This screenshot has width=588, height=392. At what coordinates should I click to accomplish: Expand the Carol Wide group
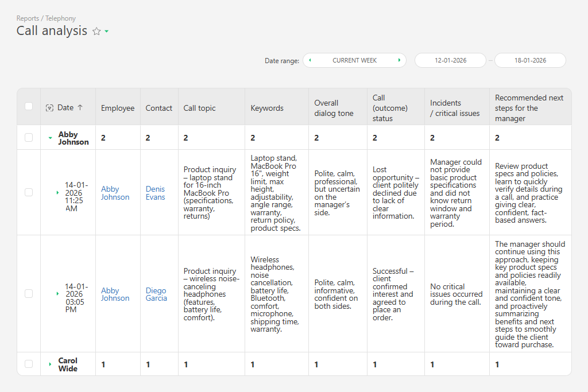pyautogui.click(x=49, y=364)
